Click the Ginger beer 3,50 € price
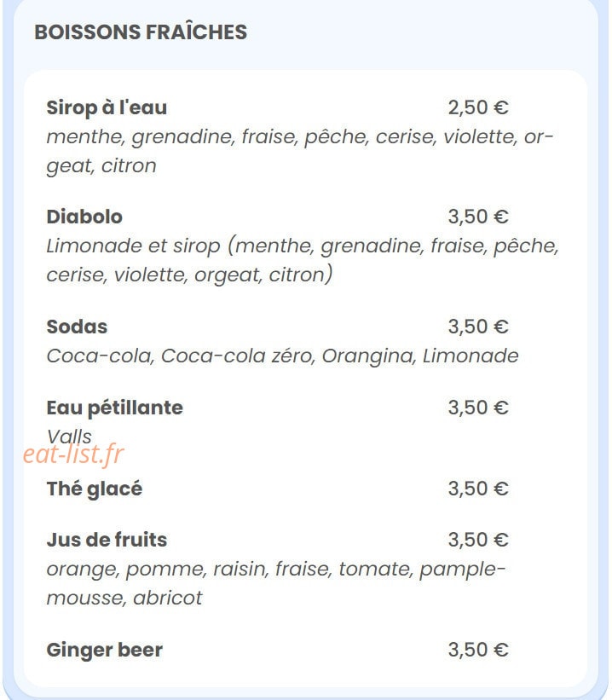612x700 pixels. point(478,650)
